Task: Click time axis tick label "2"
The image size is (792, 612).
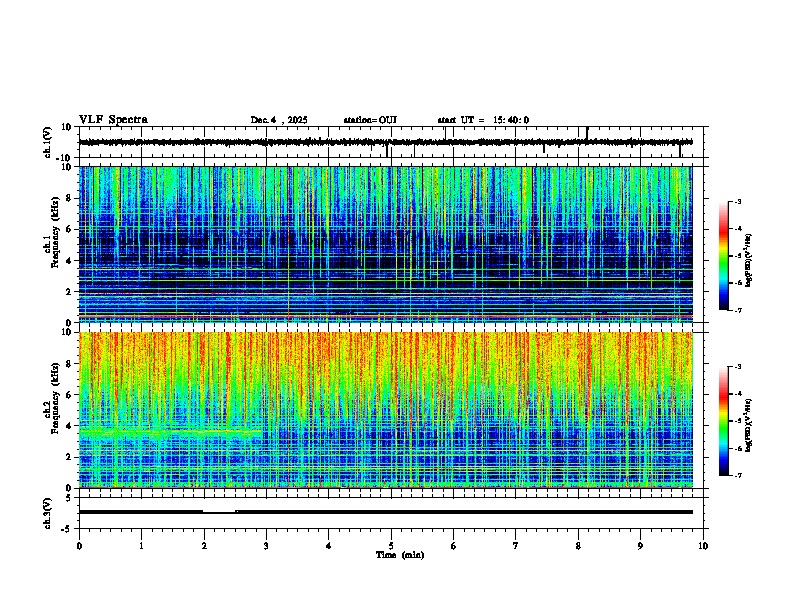Action: pyautogui.click(x=204, y=546)
